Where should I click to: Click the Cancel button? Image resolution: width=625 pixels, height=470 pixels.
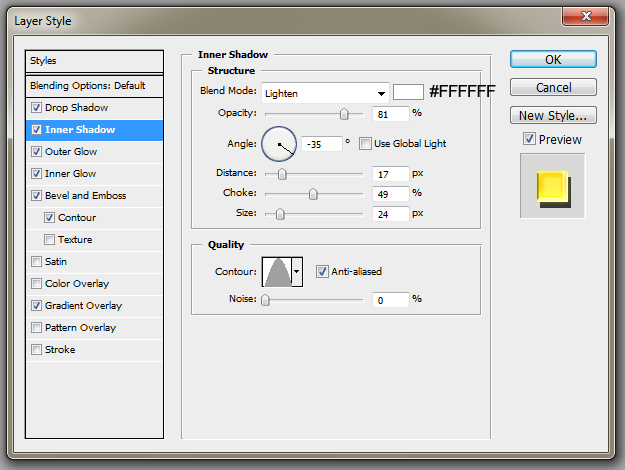[x=553, y=87]
